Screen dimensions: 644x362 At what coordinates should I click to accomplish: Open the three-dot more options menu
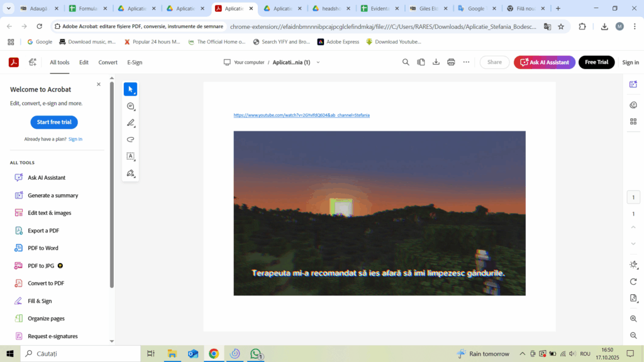pyautogui.click(x=466, y=62)
